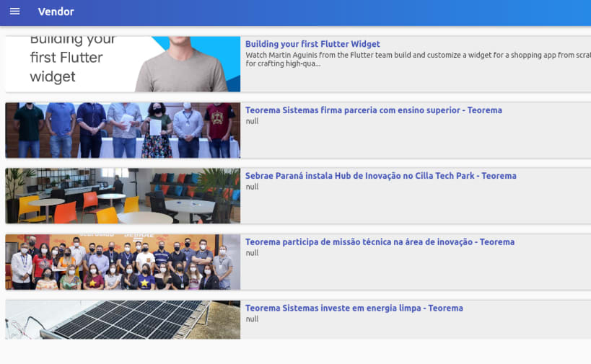Open 'Teorema participa de missão técnica' link
The image size is (591, 364).
click(x=380, y=242)
